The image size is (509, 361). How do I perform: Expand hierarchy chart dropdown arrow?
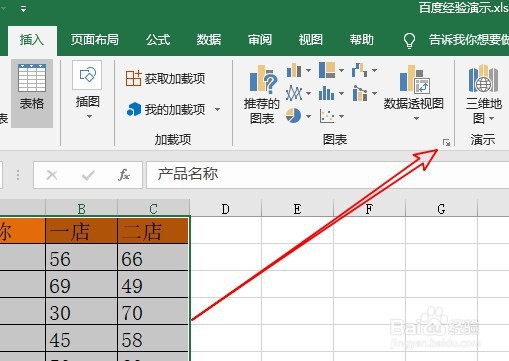(x=341, y=70)
